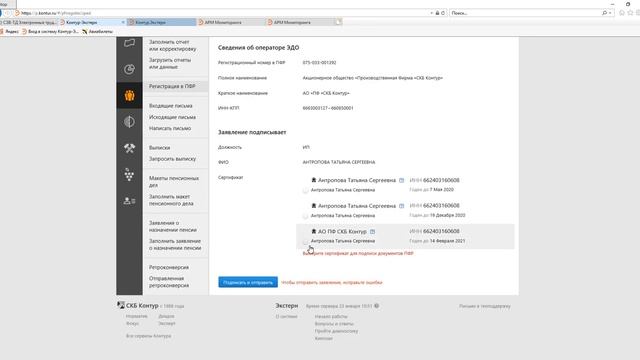
Task: Open Вход в систему Контур-Э... bookmark
Action: [x=51, y=31]
